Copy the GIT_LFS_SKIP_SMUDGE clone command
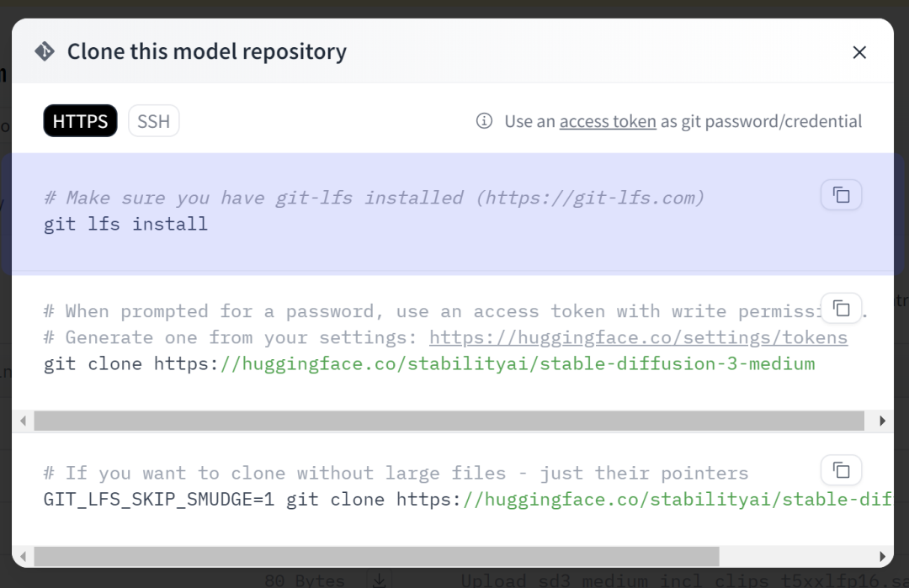The image size is (909, 588). pos(841,470)
